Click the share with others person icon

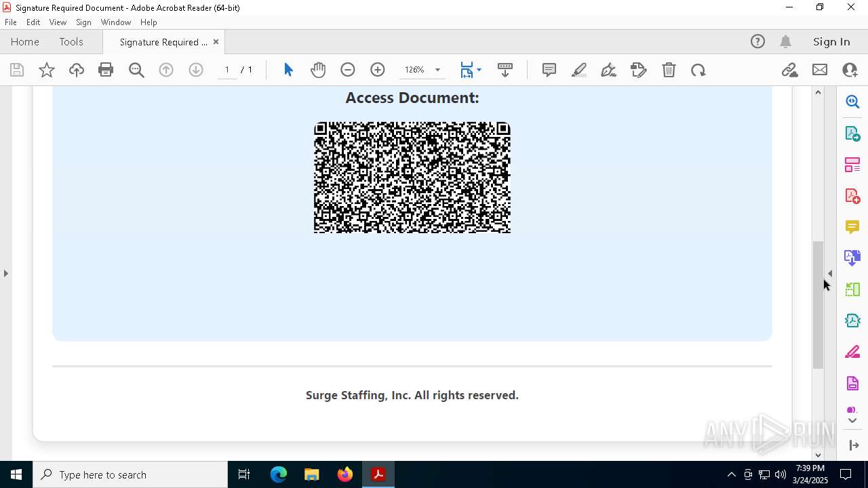pyautogui.click(x=850, y=70)
